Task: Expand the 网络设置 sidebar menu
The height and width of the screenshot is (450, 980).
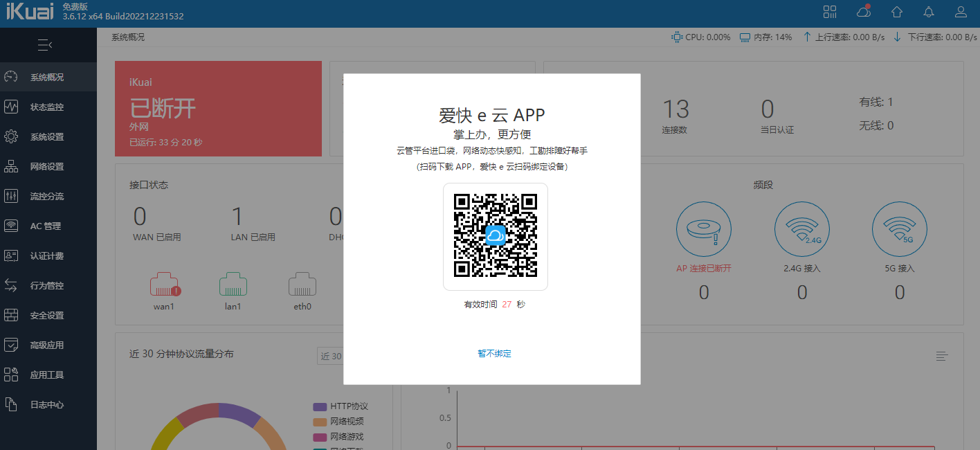Action: 48,167
